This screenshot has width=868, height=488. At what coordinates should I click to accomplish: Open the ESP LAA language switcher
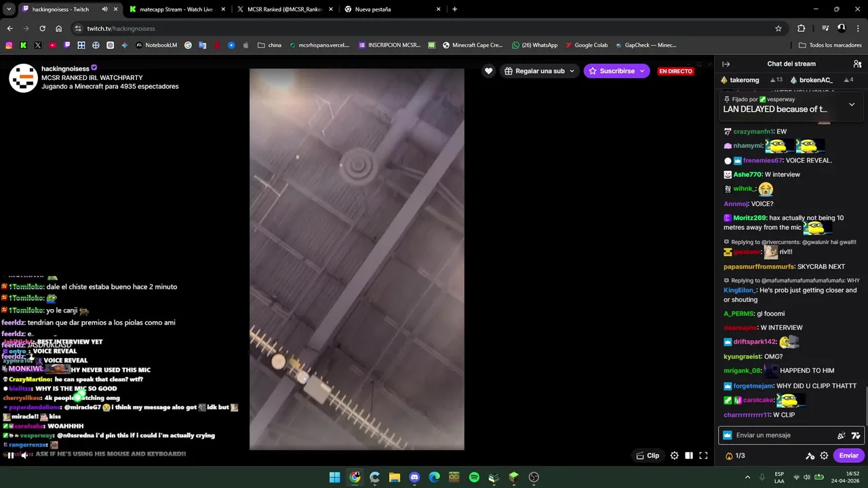click(x=780, y=477)
